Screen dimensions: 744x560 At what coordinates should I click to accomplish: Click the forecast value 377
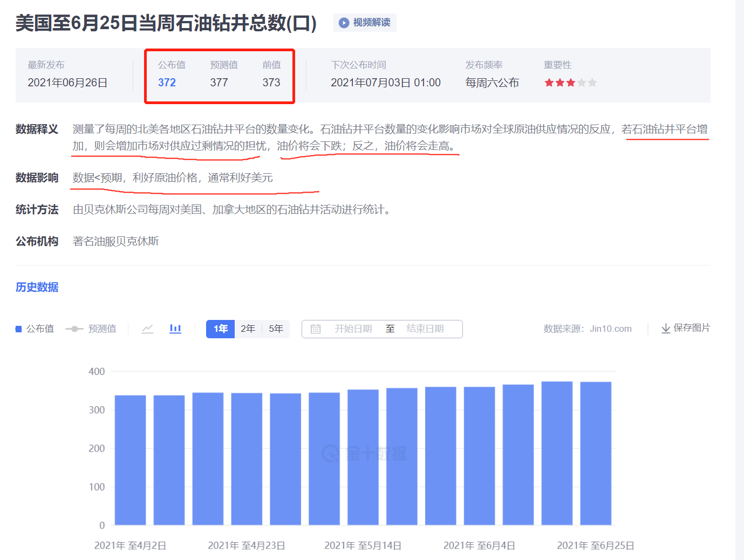(219, 83)
